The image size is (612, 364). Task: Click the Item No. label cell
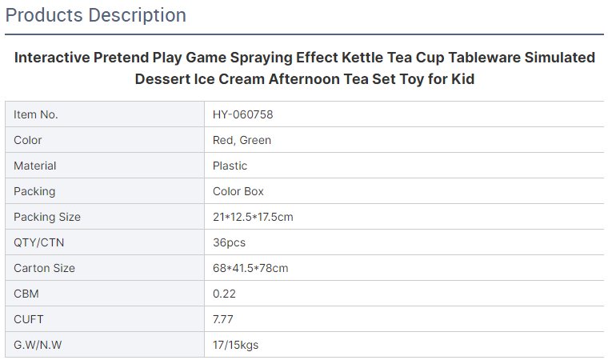105,114
